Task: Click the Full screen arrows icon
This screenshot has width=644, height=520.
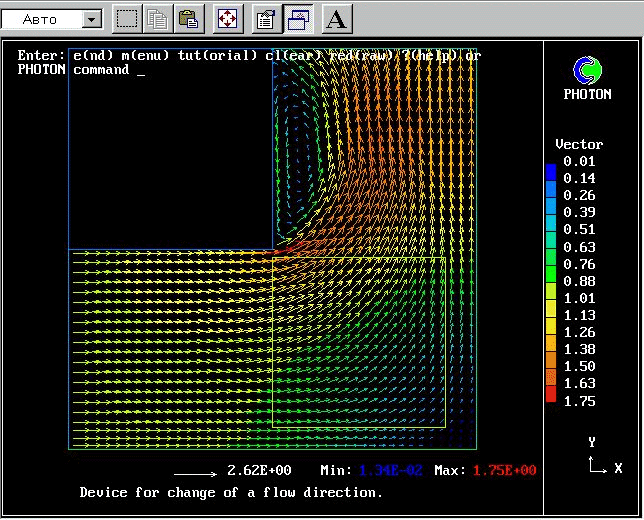Action: [x=228, y=19]
